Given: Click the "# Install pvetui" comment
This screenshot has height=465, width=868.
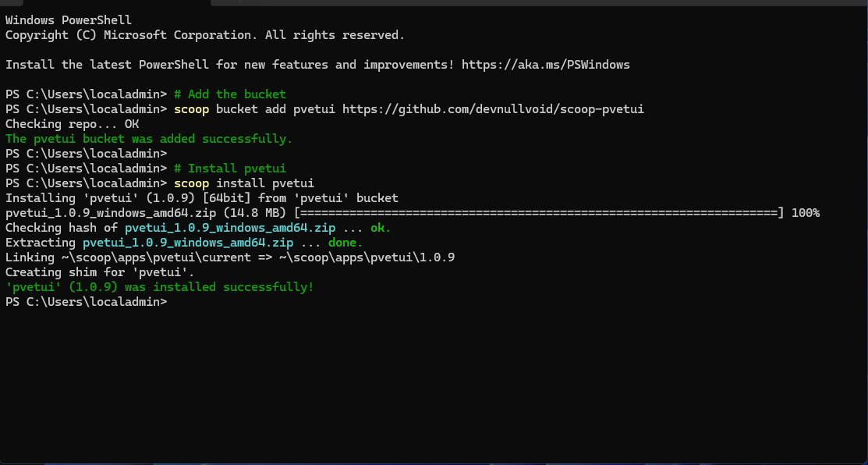Looking at the screenshot, I should tap(230, 169).
